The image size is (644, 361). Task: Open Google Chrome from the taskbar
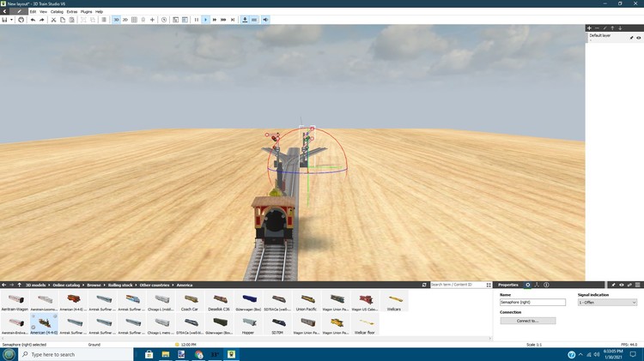(x=199, y=354)
